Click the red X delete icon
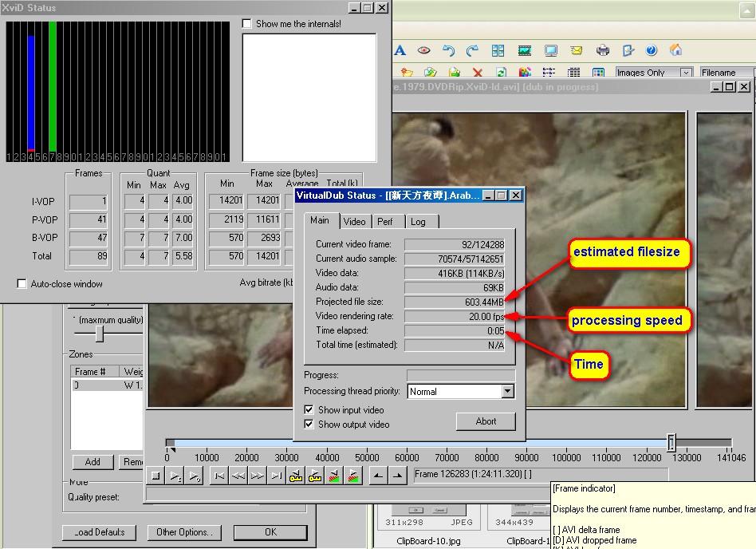This screenshot has width=756, height=549. pos(478,73)
